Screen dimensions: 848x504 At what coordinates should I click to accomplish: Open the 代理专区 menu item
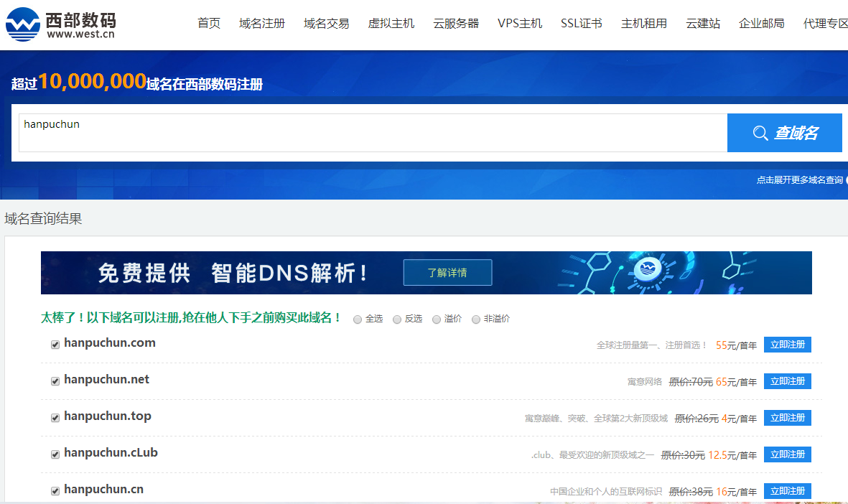[824, 22]
